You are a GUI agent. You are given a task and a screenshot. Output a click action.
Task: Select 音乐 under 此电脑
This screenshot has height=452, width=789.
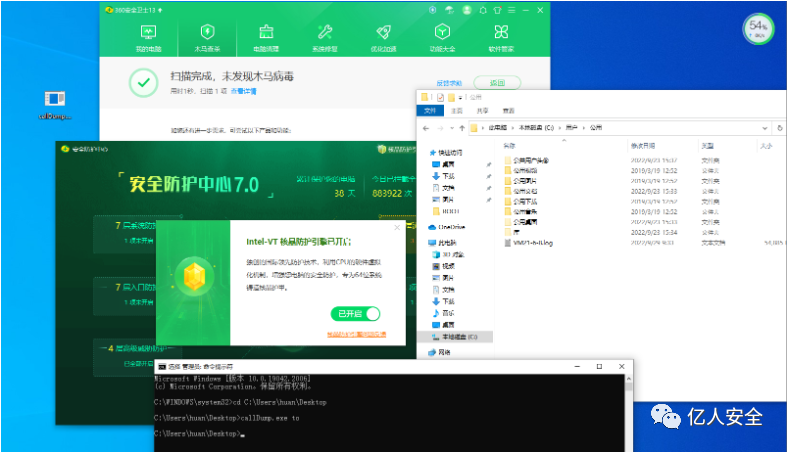pyautogui.click(x=444, y=313)
